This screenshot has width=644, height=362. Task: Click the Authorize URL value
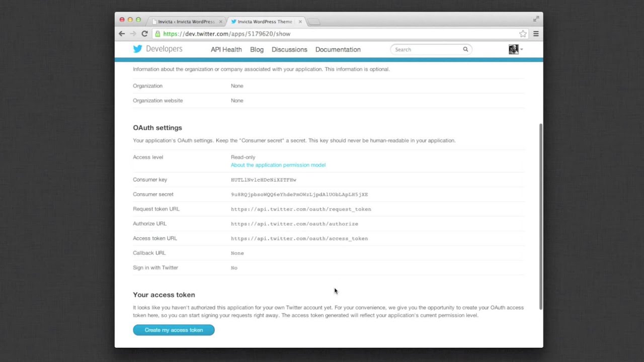click(x=294, y=224)
